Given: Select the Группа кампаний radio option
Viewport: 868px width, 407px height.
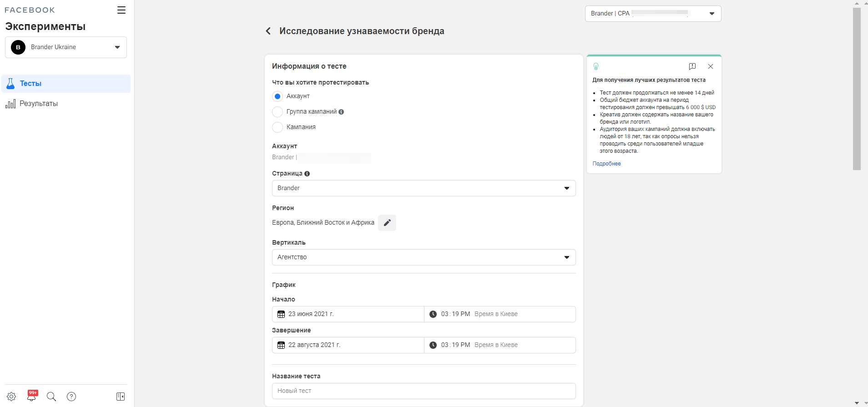Looking at the screenshot, I should tap(278, 112).
